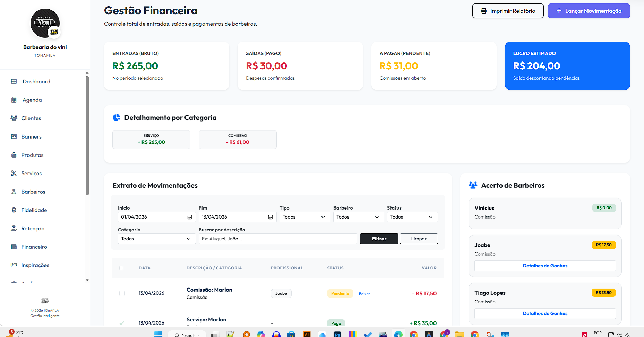Click the Fidelidade badge icon

(14, 210)
